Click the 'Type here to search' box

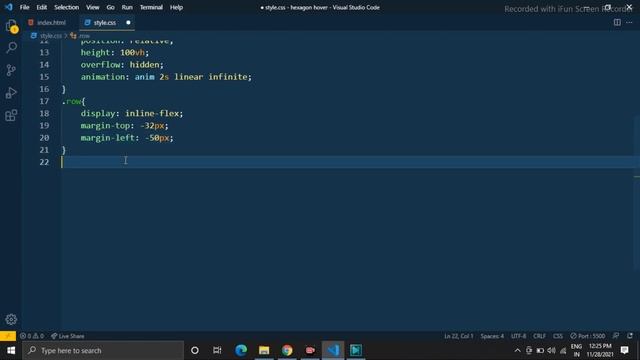[103, 350]
